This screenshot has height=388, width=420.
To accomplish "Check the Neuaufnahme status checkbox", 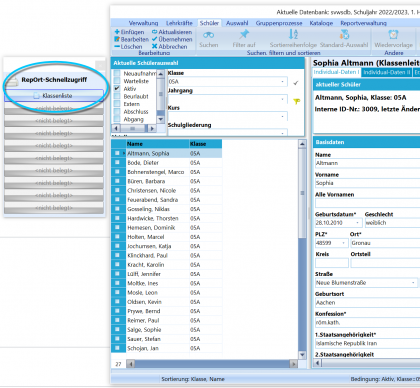I will (117, 73).
